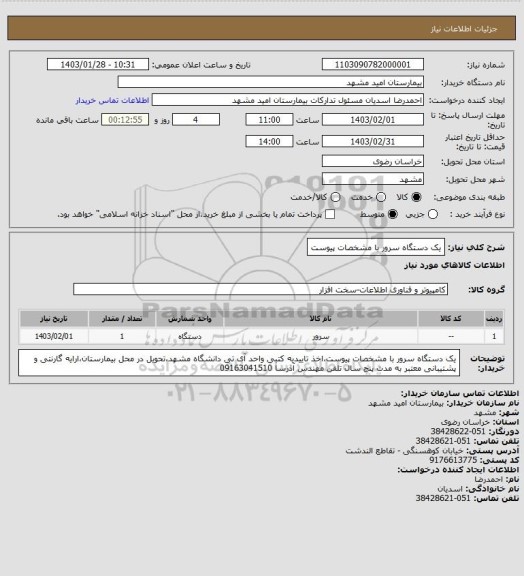The width and height of the screenshot is (524, 576).
Task: Click the family name اسدیان text
Action: (450, 489)
